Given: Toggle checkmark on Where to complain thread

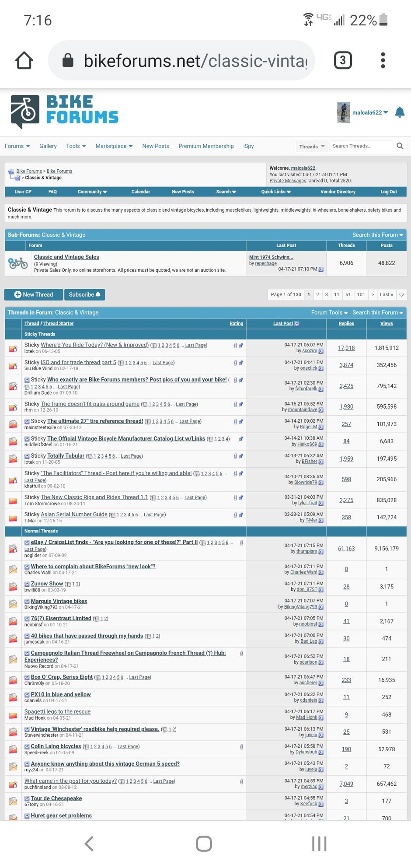Looking at the screenshot, I should [27, 567].
